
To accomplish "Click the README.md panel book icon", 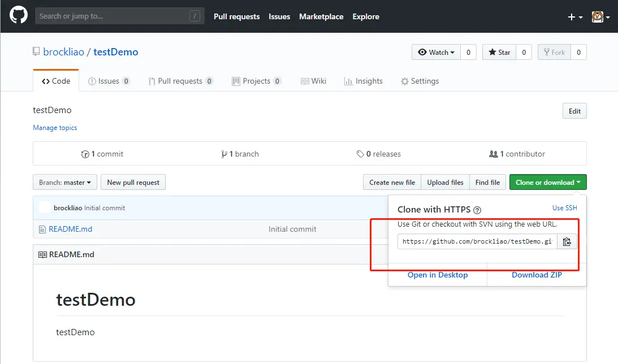I will (42, 254).
